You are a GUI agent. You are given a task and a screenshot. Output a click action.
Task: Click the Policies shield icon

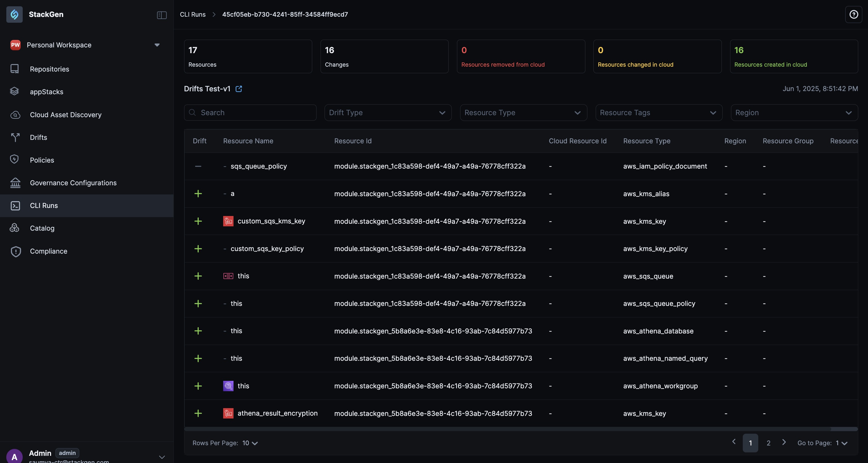click(x=14, y=160)
